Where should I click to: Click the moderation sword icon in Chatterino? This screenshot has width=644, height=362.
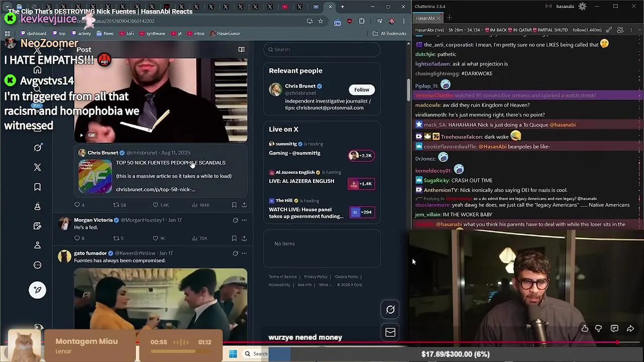click(x=609, y=30)
